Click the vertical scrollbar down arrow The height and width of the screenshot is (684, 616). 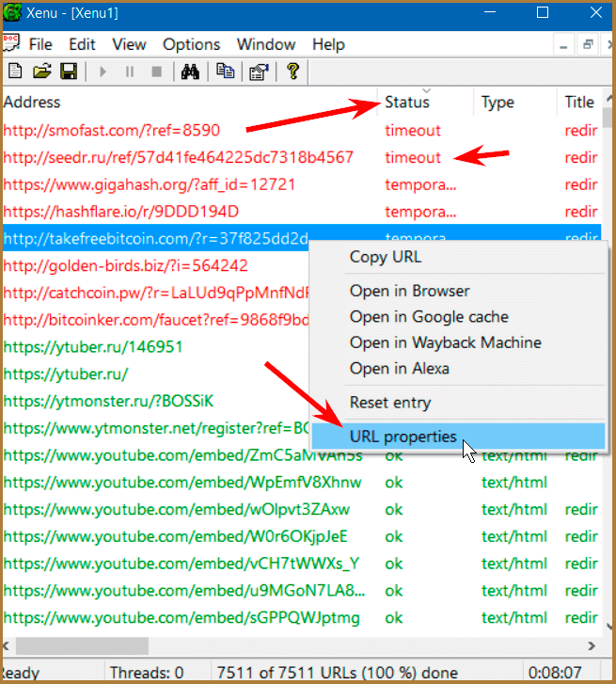tap(608, 626)
